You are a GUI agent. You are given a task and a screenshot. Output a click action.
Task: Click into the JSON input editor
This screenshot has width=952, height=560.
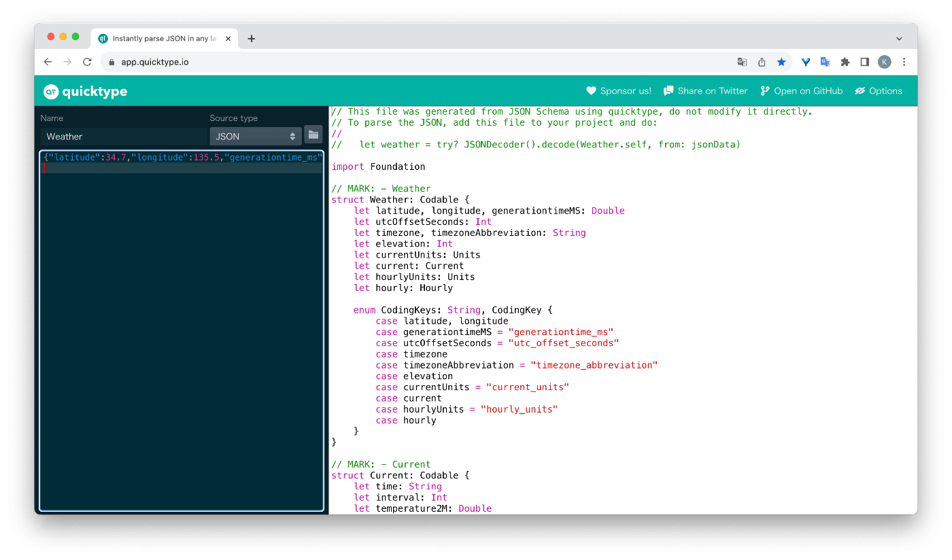182,331
